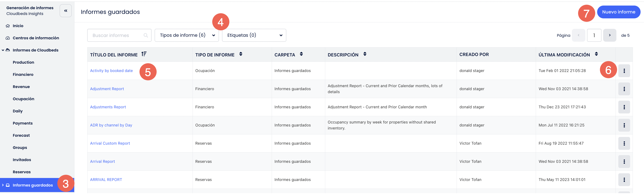644x194 pixels.
Task: Click the Nuevo informe button
Action: coord(619,12)
